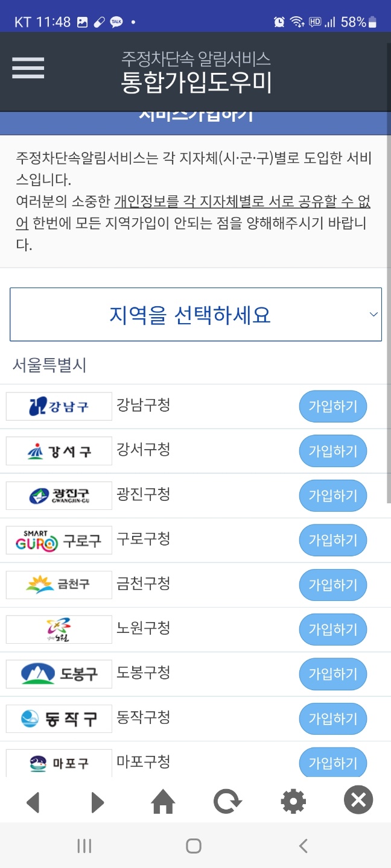Click the 강서구 bird emblem
391x868 pixels.
(x=59, y=450)
